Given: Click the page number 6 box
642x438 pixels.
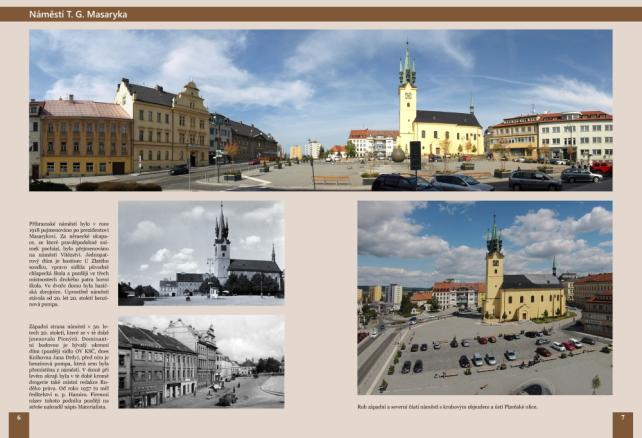Looking at the screenshot, I should (x=17, y=418).
